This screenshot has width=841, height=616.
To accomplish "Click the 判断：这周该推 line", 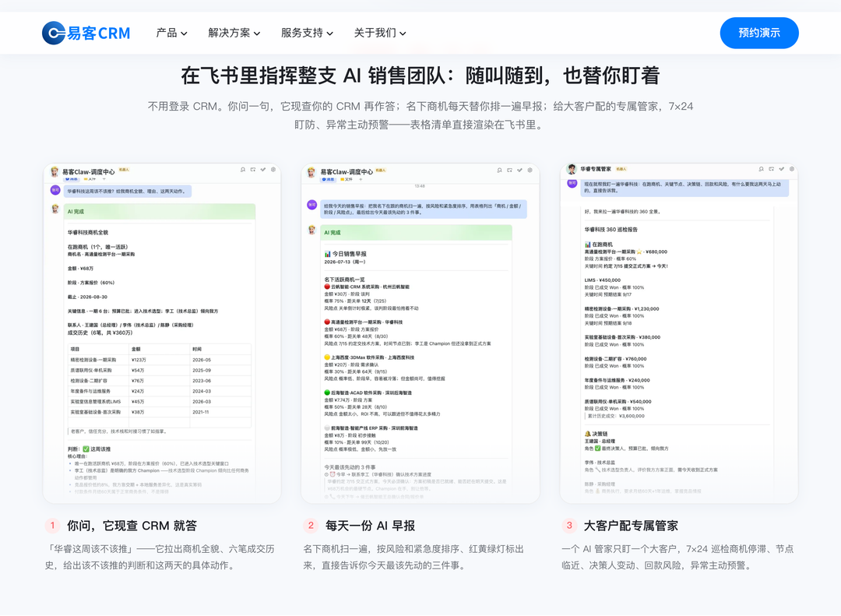I will tap(89, 449).
